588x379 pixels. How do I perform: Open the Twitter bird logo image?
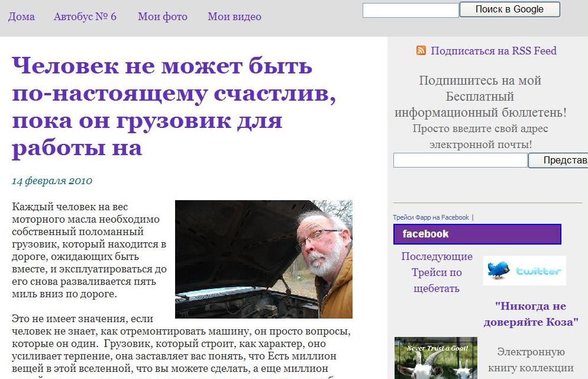point(524,271)
